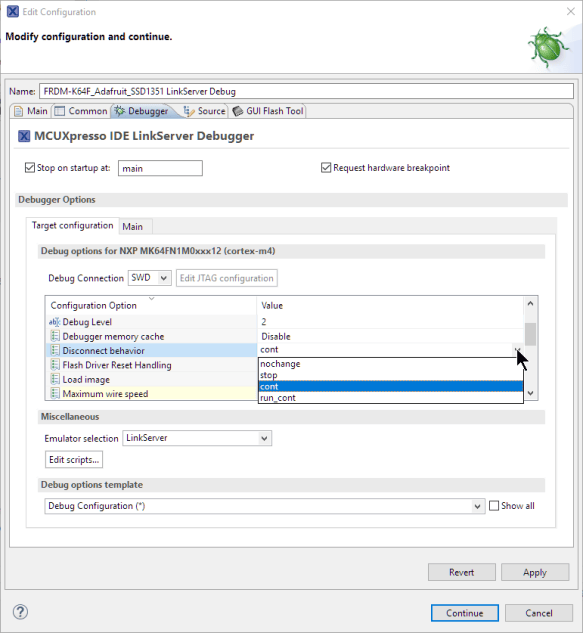583x633 pixels.
Task: Choose nochange from the dropdown list
Action: (390, 364)
